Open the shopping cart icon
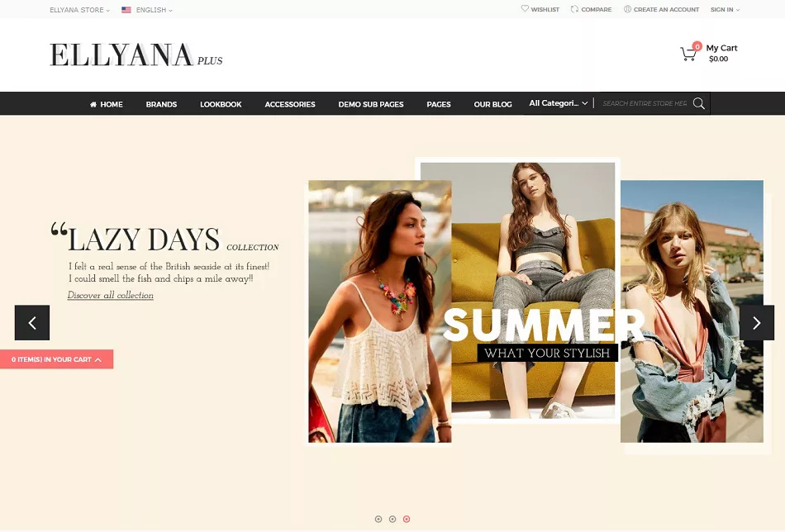The height and width of the screenshot is (532, 785). pos(688,54)
